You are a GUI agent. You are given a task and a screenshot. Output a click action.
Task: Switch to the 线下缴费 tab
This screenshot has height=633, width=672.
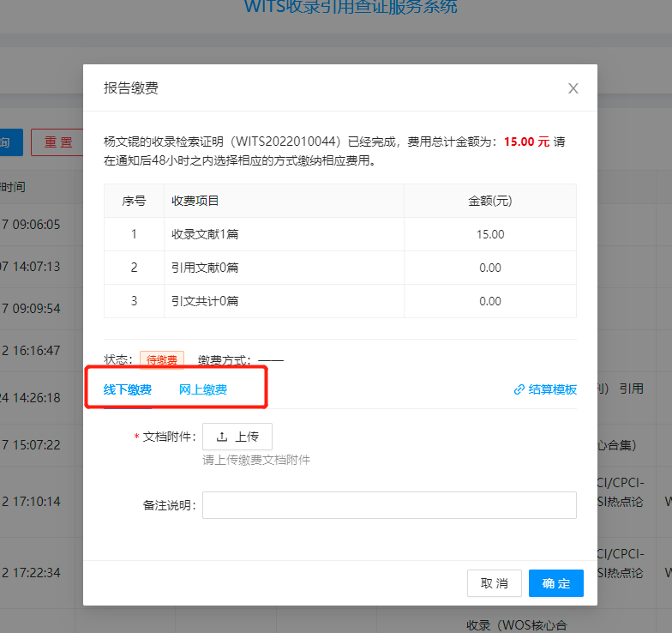click(128, 389)
